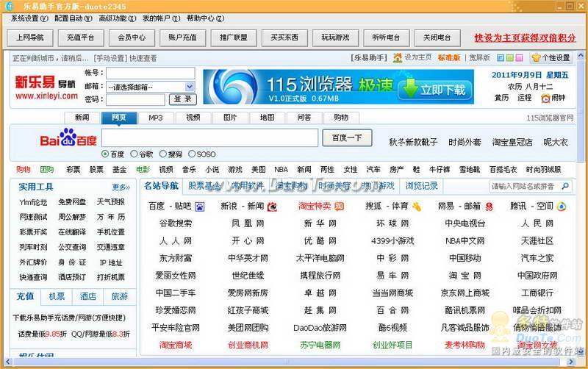The image size is (588, 369).
Task: Switch to the MP3 search tab
Action: 156,118
